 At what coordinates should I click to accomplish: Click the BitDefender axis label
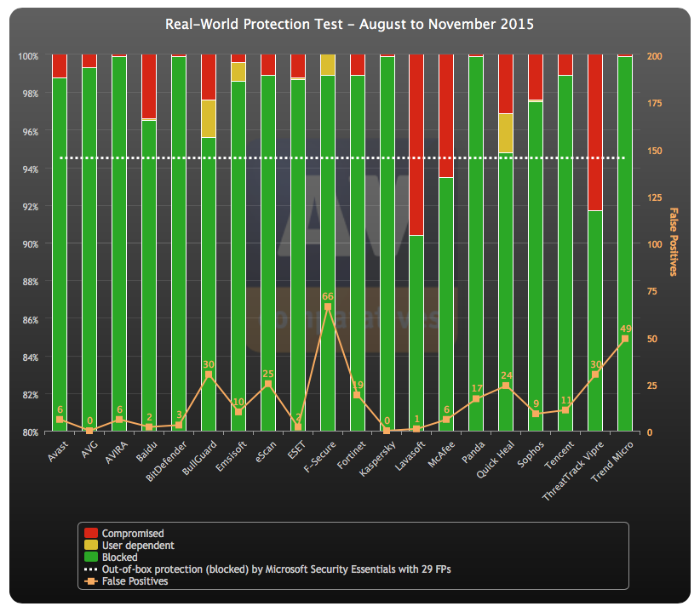[x=166, y=461]
